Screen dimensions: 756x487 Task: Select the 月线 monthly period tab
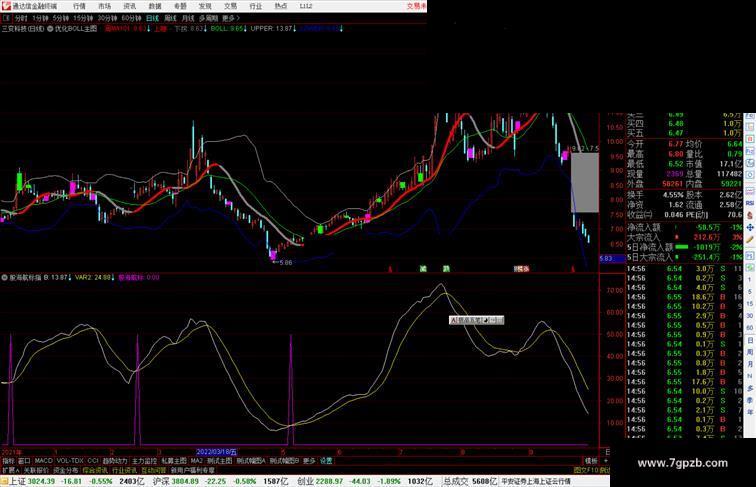(188, 18)
